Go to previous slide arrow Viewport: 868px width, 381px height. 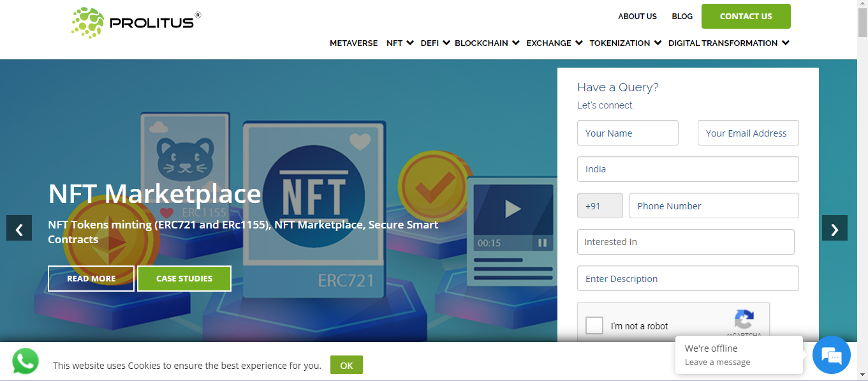coord(19,228)
